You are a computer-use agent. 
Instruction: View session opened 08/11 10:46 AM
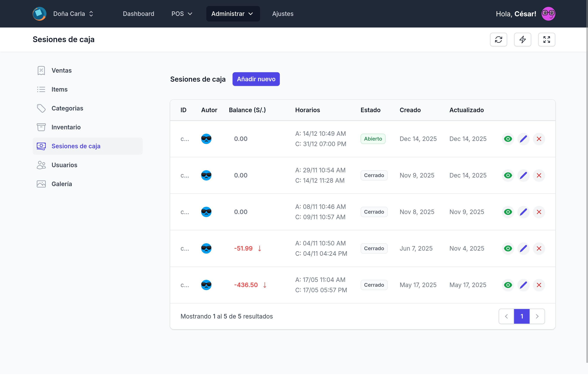(x=508, y=212)
